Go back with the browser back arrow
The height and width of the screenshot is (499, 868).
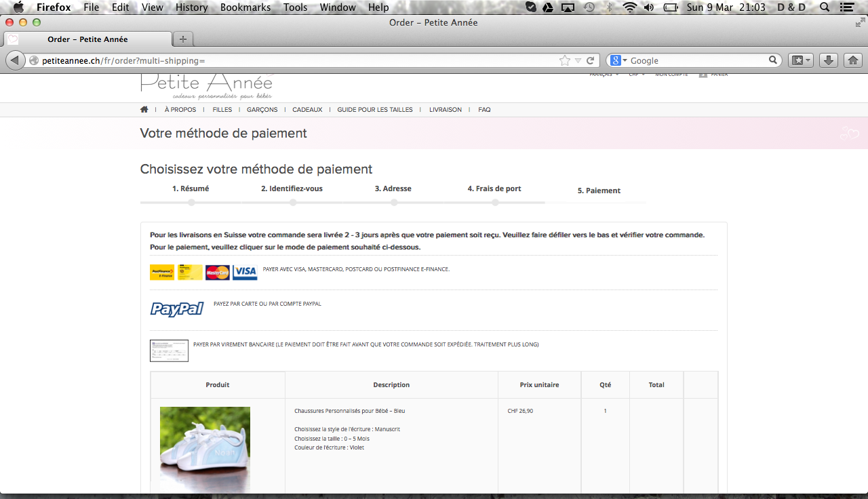pos(15,60)
